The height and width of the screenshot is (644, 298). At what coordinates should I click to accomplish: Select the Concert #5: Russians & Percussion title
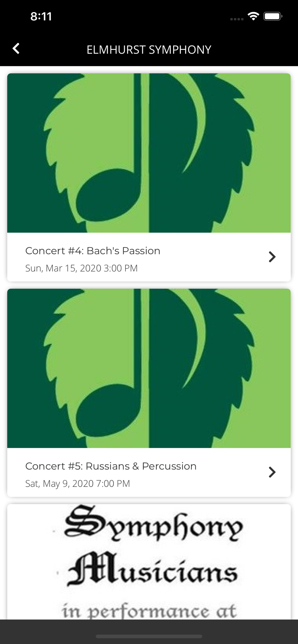pyautogui.click(x=111, y=466)
